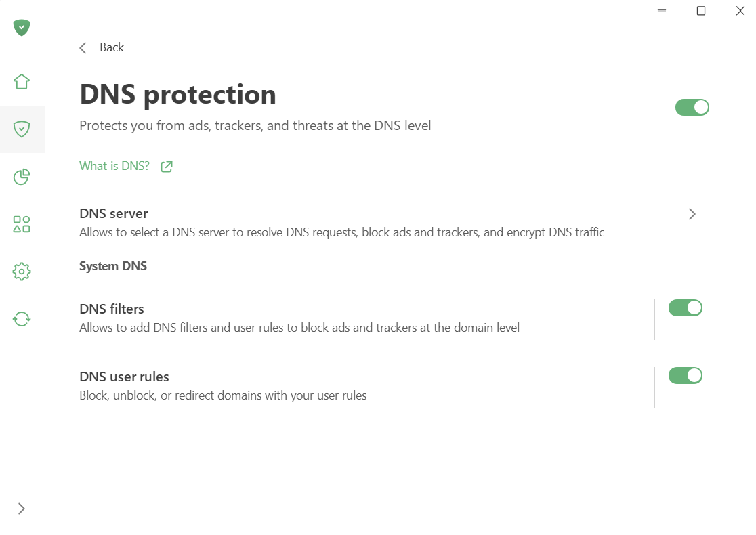Open the What is DNS link
756x535 pixels.
point(113,165)
